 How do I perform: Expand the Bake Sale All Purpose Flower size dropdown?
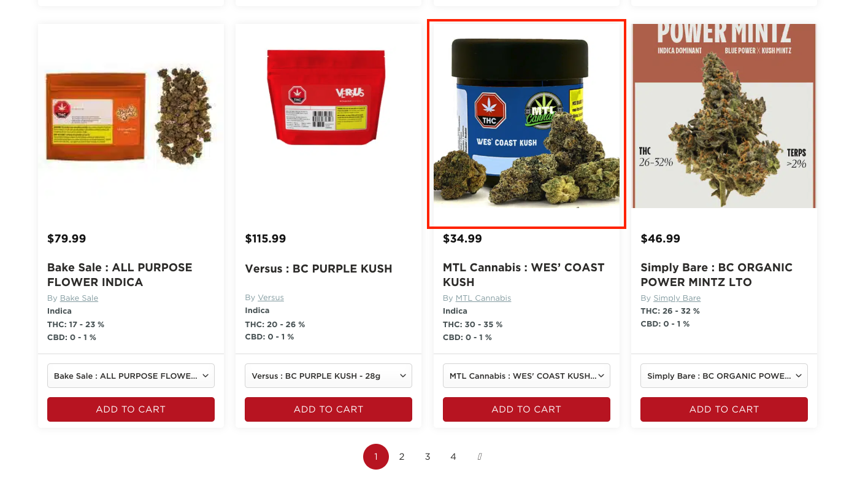131,376
